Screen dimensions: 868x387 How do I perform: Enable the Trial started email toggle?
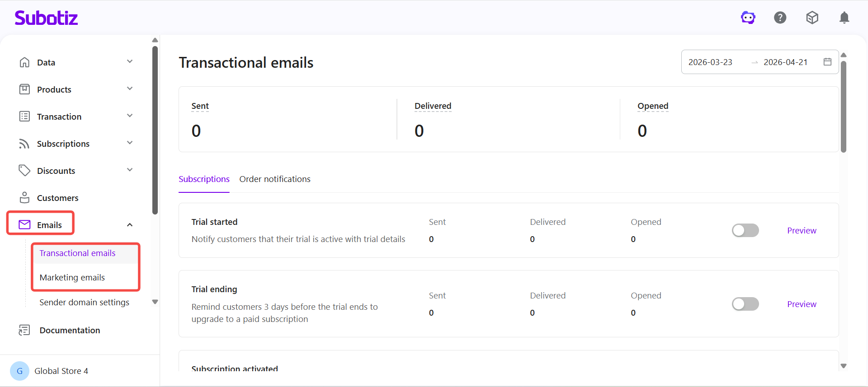point(745,230)
